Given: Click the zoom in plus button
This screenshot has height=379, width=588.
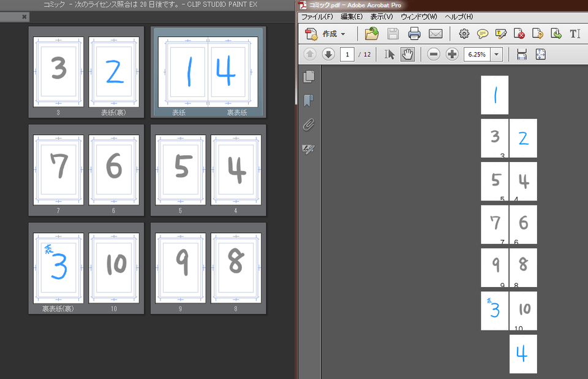Looking at the screenshot, I should [x=452, y=55].
